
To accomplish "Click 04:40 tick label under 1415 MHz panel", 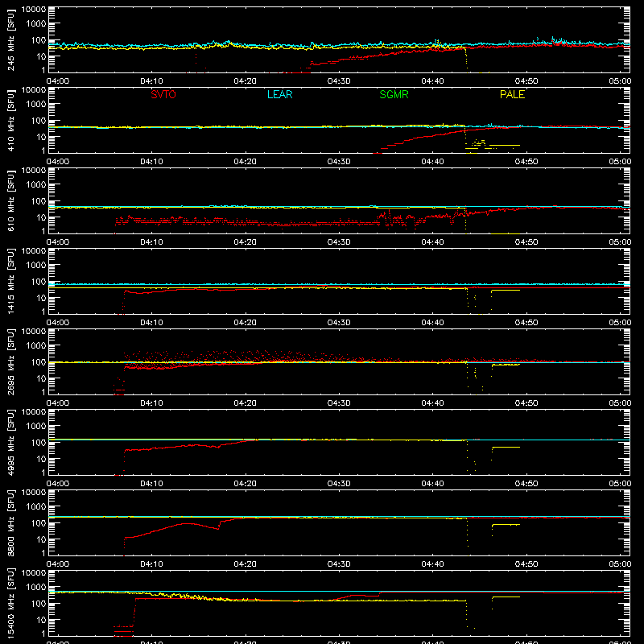I will point(432,323).
